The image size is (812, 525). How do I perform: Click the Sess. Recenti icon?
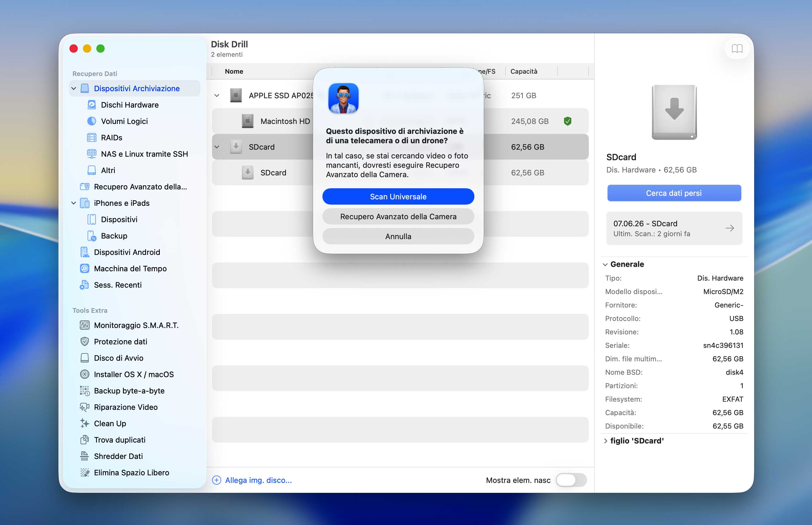point(84,285)
